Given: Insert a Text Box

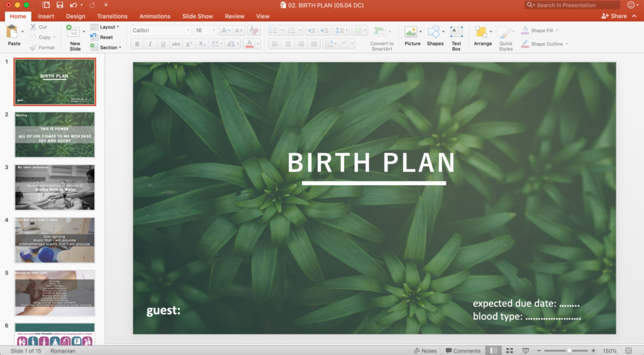Looking at the screenshot, I should (x=457, y=39).
